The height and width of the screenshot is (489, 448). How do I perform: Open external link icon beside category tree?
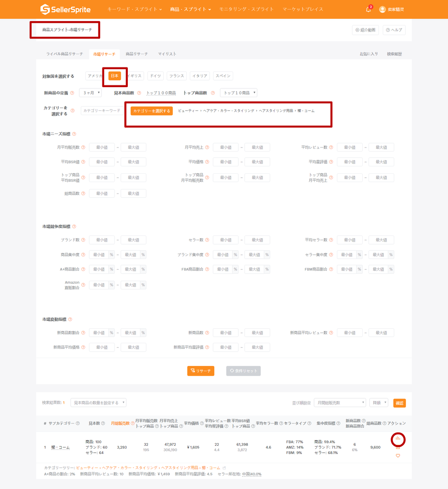224,468
